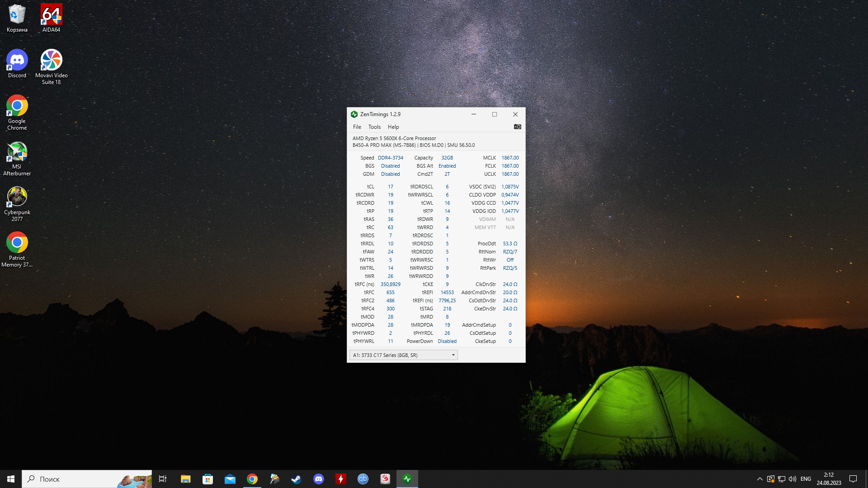The width and height of the screenshot is (868, 488).
Task: Click qBittorrent icon in taskbar
Action: (363, 479)
